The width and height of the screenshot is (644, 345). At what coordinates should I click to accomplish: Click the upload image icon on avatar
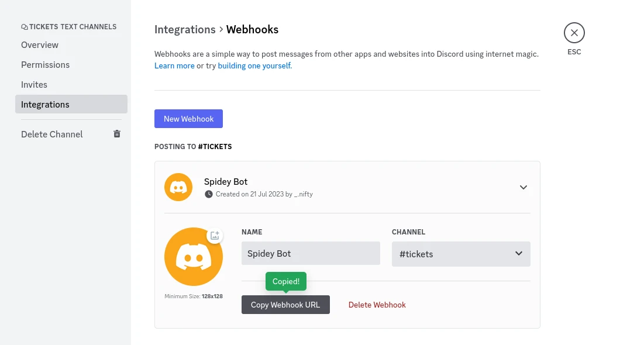pyautogui.click(x=215, y=235)
